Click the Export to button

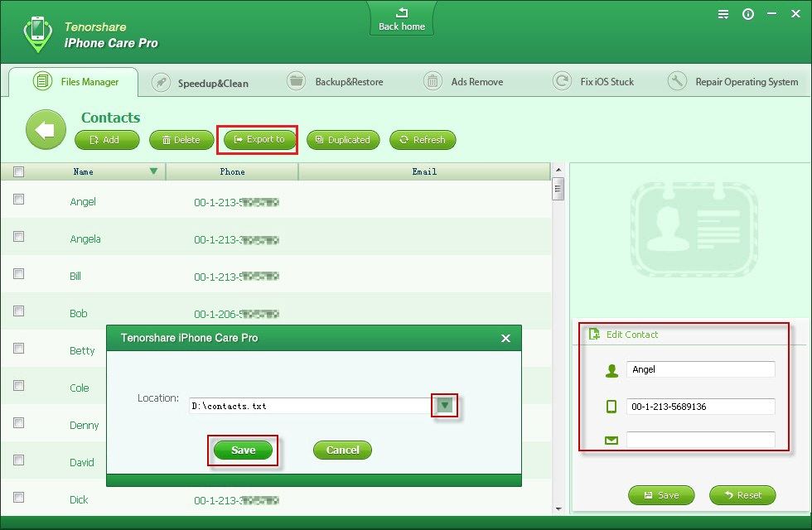[x=259, y=139]
